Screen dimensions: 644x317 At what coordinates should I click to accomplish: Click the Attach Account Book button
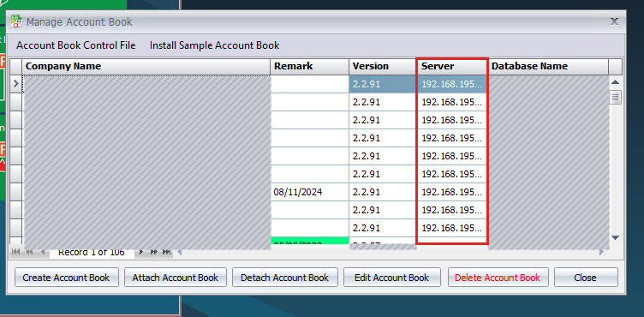[176, 278]
